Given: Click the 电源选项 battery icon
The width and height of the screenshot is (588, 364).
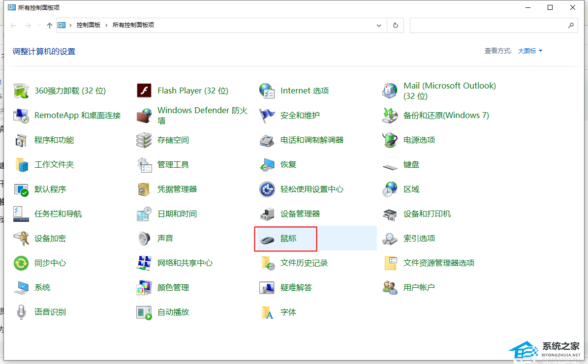Looking at the screenshot, I should 390,140.
